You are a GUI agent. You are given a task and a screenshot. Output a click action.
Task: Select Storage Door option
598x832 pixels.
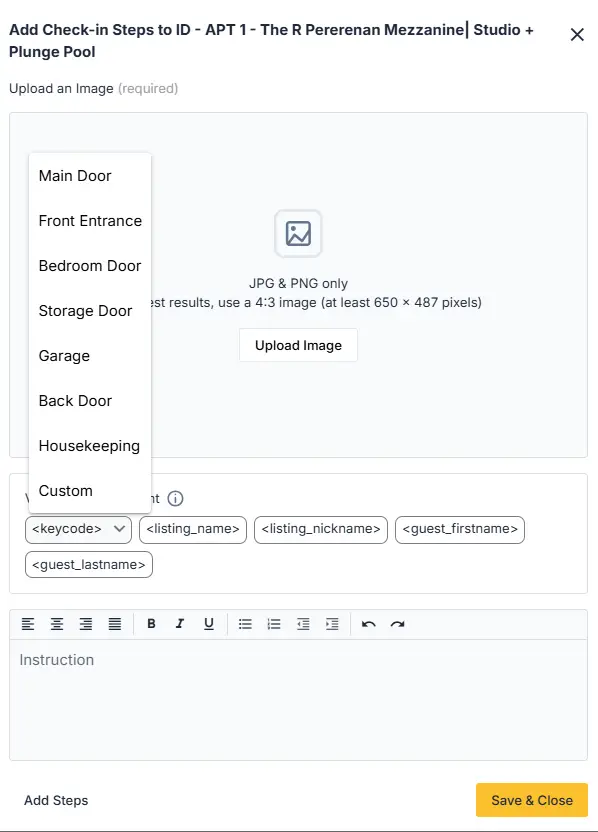90,311
